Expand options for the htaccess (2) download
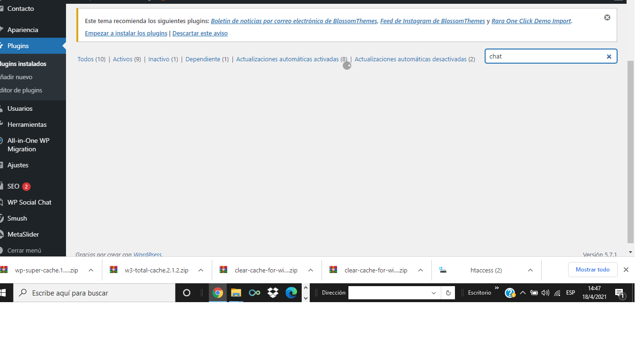 (x=530, y=270)
